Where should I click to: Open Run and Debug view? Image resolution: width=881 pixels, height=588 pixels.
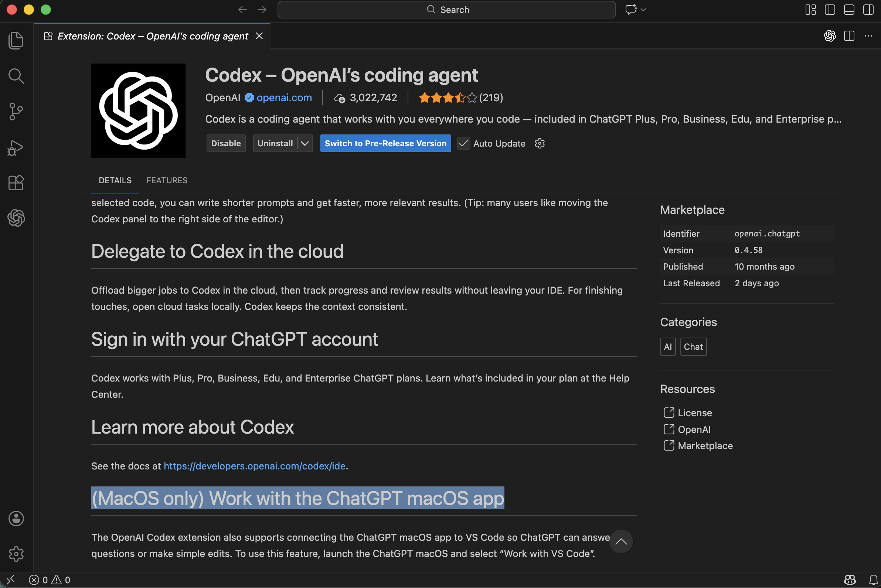[x=16, y=148]
